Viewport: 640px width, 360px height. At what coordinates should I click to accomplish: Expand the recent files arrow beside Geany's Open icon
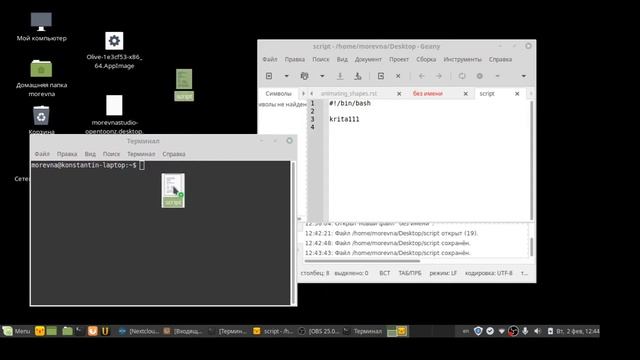click(x=322, y=76)
